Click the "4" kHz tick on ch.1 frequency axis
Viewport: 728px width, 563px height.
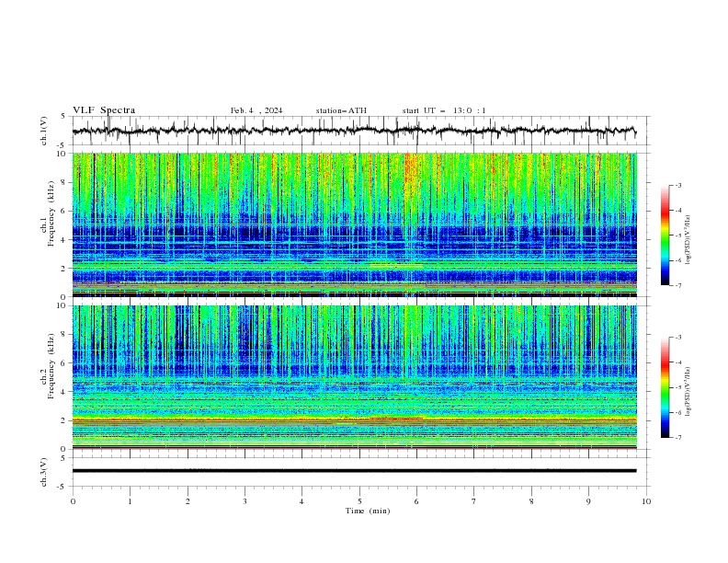[63, 240]
